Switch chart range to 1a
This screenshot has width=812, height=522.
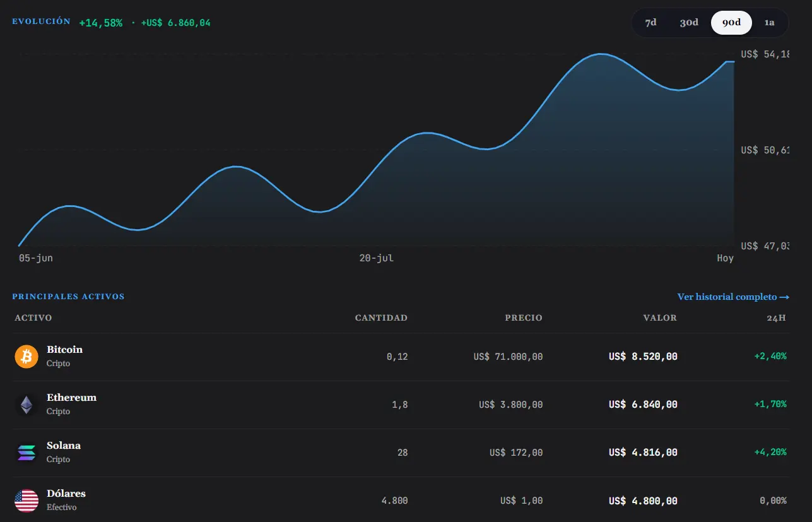769,23
